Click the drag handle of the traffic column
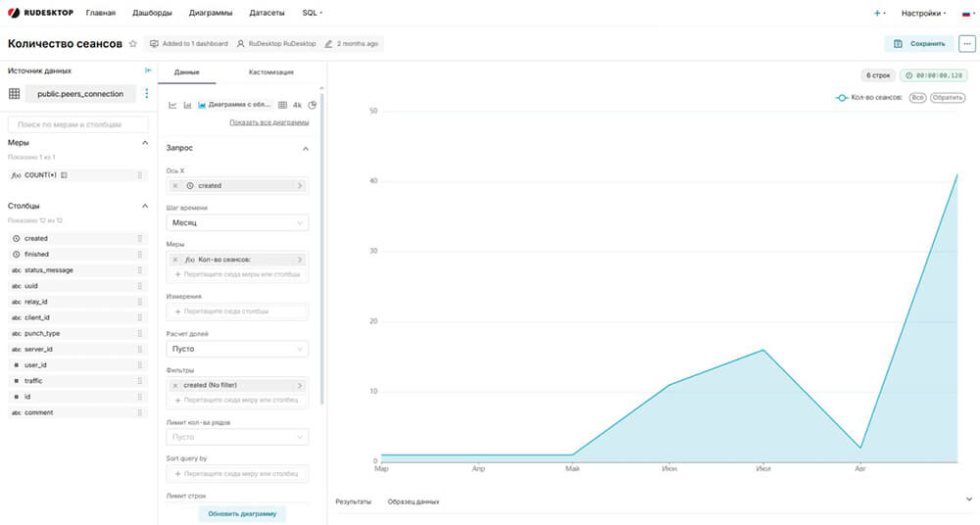980x525 pixels. click(140, 381)
